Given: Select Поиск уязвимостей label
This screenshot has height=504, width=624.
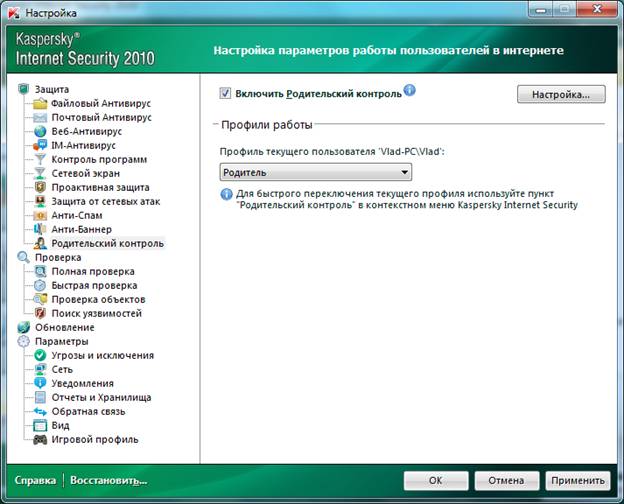Looking at the screenshot, I should 97,313.
